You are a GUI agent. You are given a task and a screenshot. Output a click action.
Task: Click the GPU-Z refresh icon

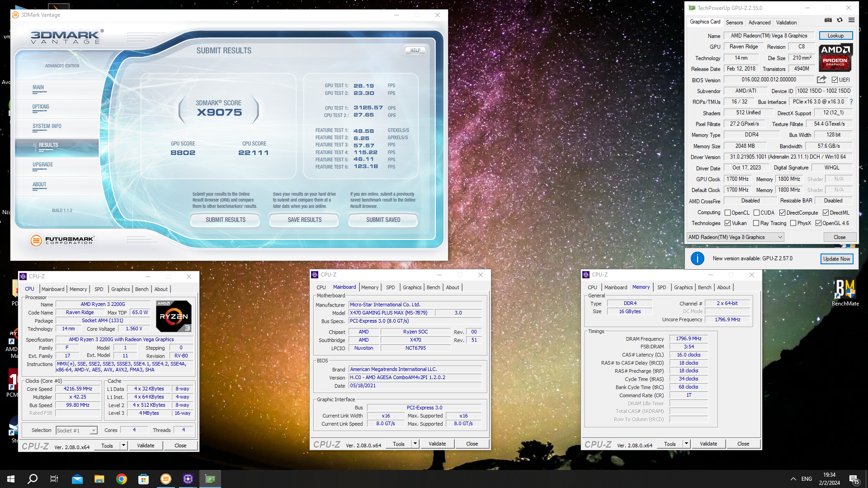click(x=840, y=20)
